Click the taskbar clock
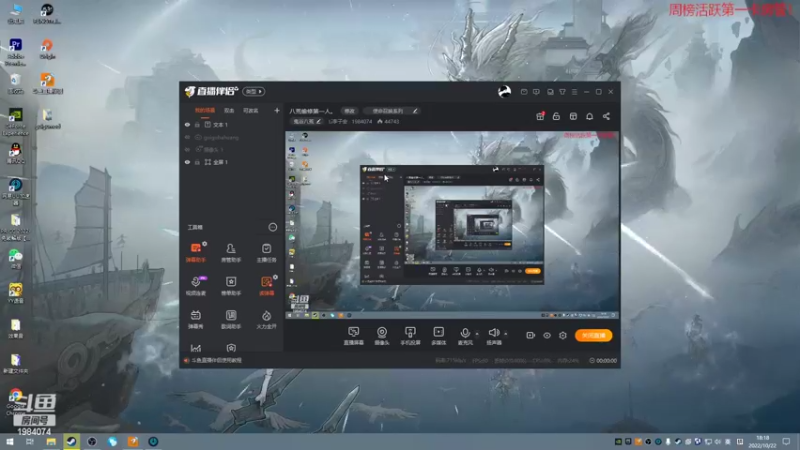Screen dimensions: 800x450 tap(762, 442)
